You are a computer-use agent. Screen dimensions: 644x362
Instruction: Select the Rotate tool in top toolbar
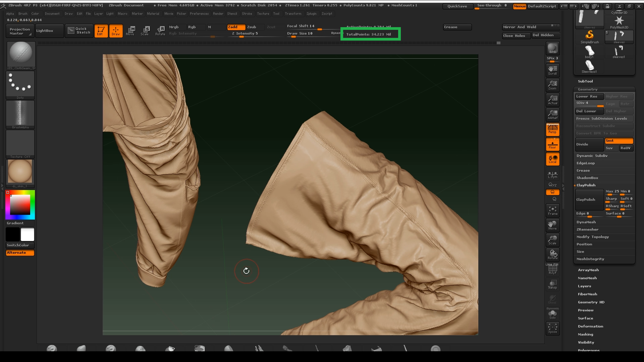pyautogui.click(x=160, y=31)
